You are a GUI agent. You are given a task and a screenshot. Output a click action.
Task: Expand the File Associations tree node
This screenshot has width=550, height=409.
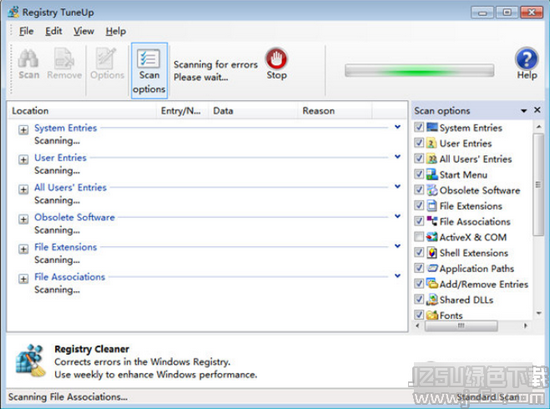pyautogui.click(x=24, y=279)
